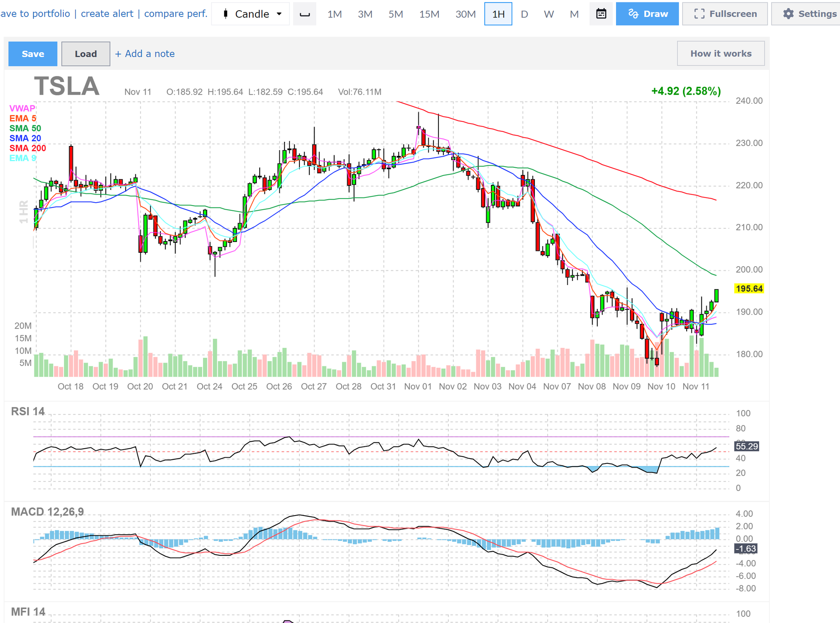Click the calendar date range icon
Screen dimensions: 840x623
click(601, 14)
